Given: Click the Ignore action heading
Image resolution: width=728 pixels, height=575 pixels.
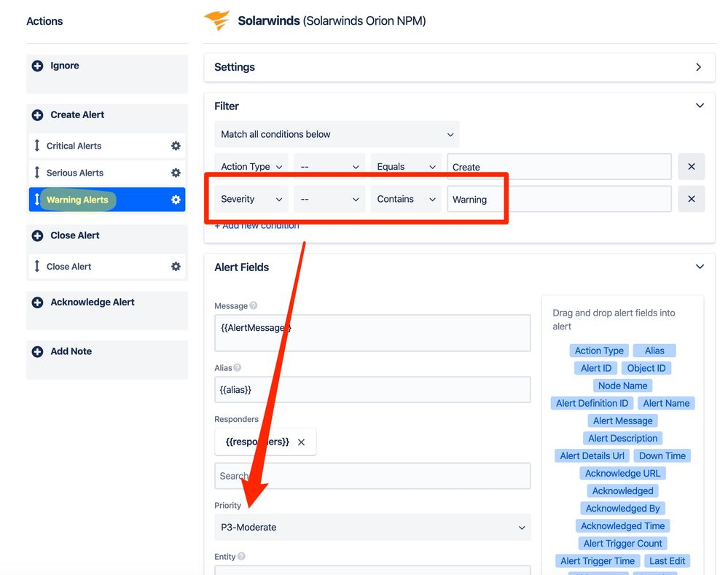Looking at the screenshot, I should coord(65,66).
